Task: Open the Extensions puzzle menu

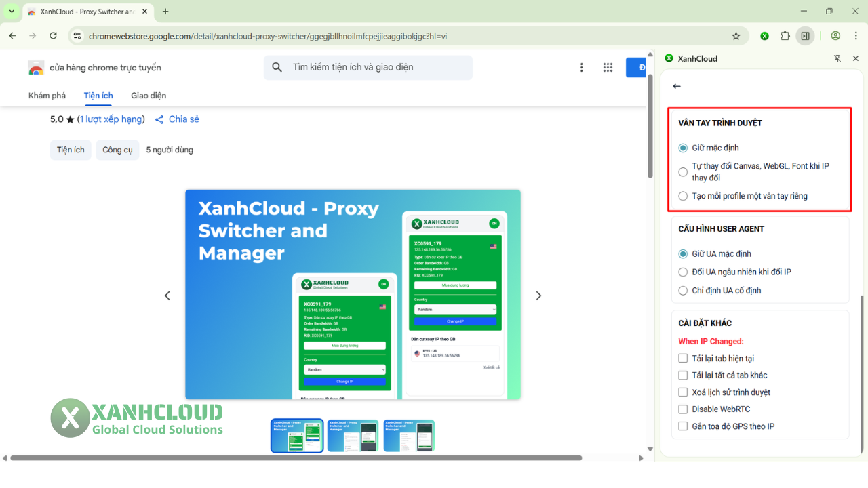Action: coord(785,36)
